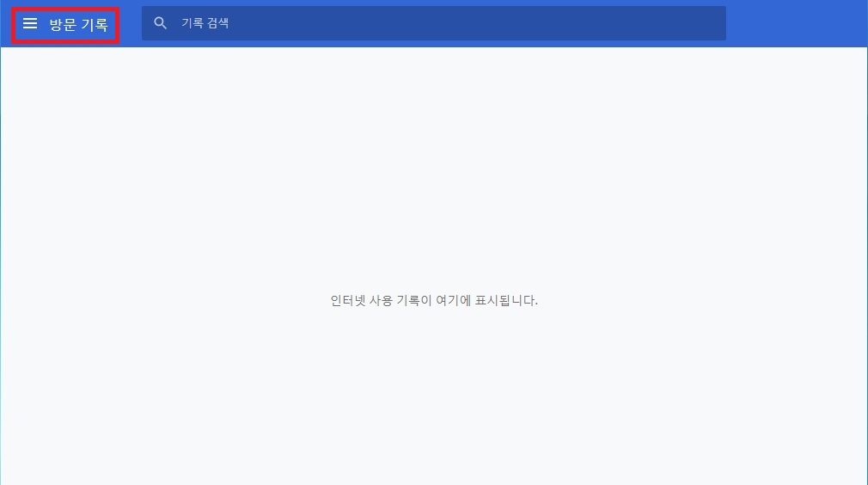Click the magnifier search icon

point(160,23)
